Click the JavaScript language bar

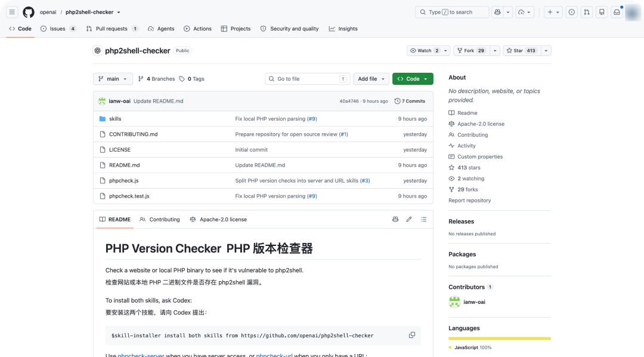pos(500,338)
